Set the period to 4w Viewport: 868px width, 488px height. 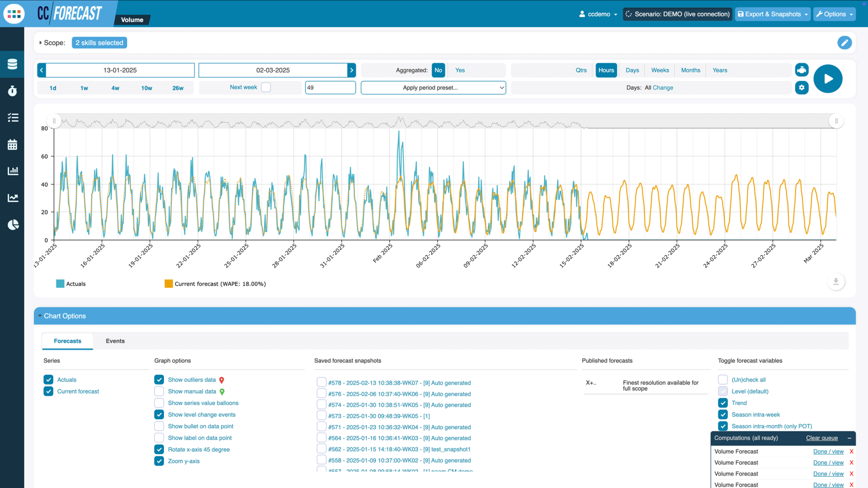pos(115,88)
